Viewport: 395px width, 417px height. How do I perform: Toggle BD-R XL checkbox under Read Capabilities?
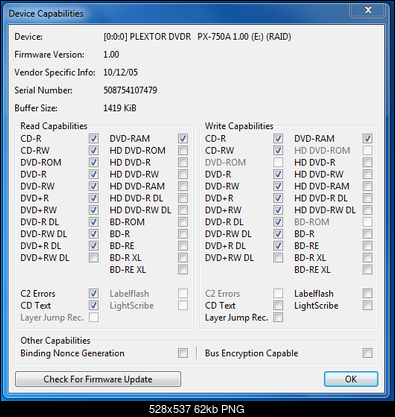[183, 258]
